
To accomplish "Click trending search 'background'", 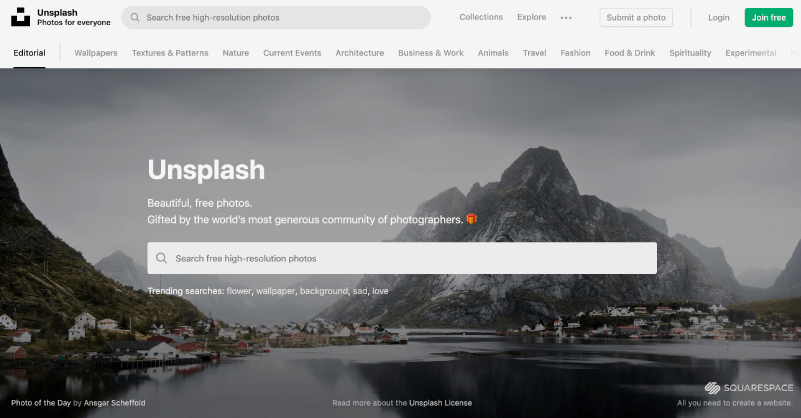I will pos(324,291).
